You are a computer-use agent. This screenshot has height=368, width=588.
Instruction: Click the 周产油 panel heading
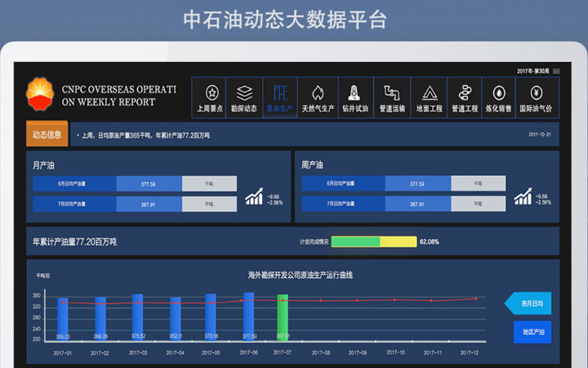tap(312, 165)
